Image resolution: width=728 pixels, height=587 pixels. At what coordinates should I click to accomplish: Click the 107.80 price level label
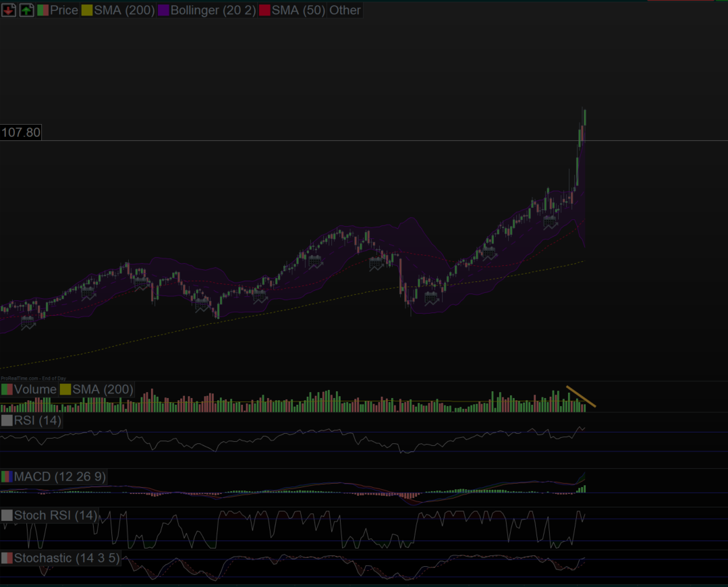pos(21,132)
